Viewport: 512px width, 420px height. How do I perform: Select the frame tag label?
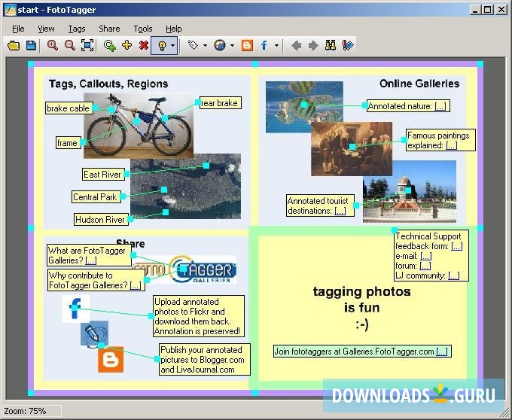[68, 143]
